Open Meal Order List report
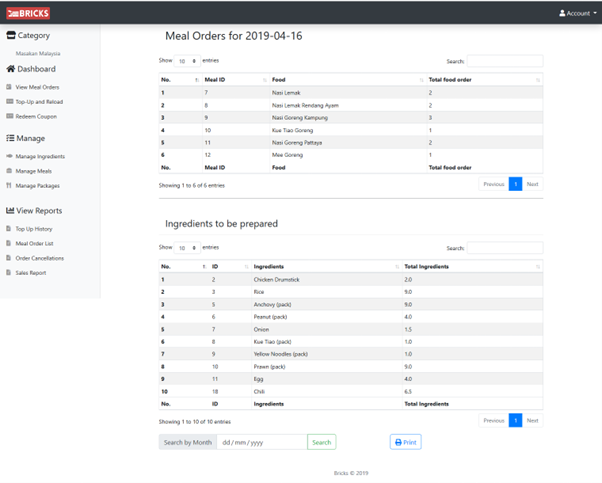This screenshot has width=602, height=483. coord(34,243)
